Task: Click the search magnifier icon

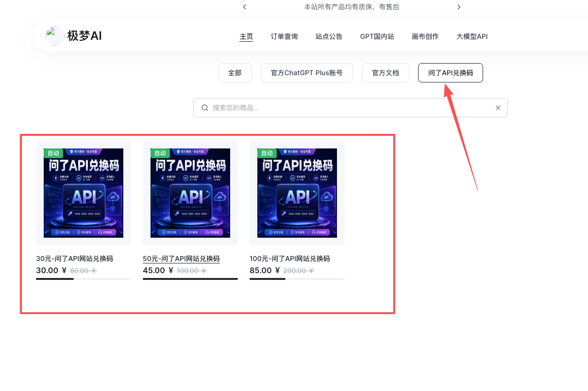Action: point(205,108)
